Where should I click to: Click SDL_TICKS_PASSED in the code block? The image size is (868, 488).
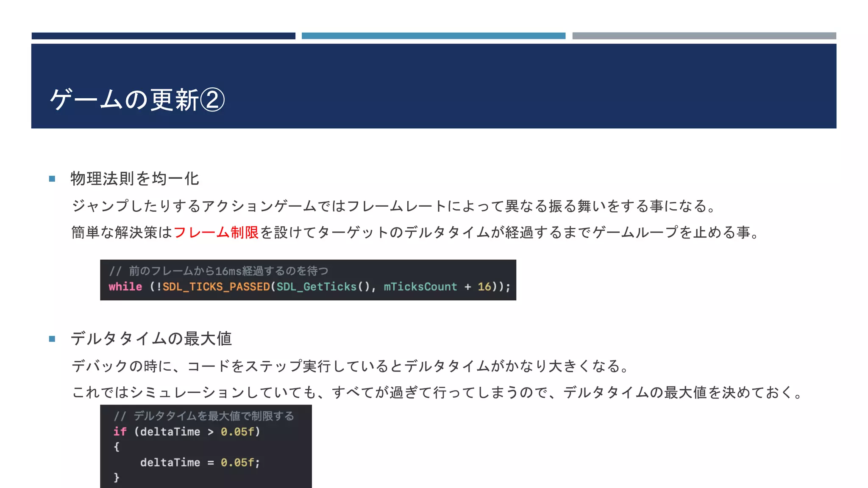click(216, 287)
